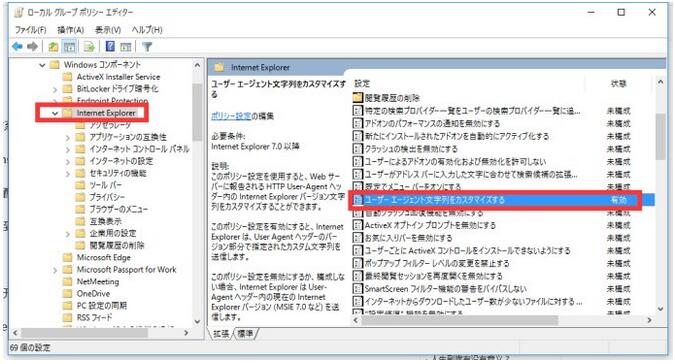Click tree pane scroll down arrow
675x364 pixels.
tap(197, 322)
